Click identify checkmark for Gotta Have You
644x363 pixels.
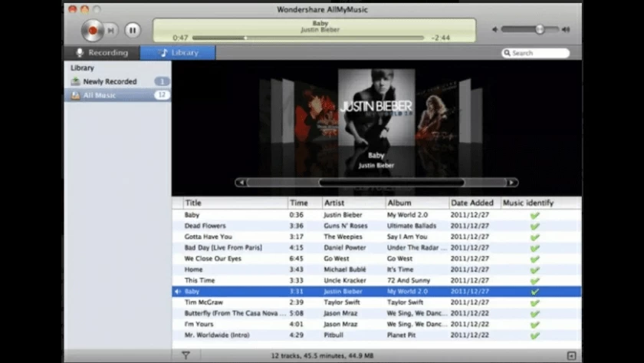click(x=535, y=237)
